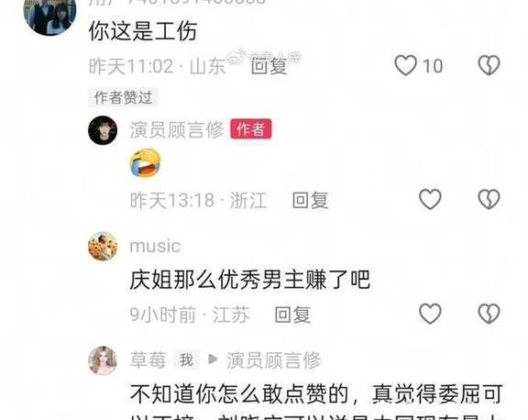Like 演员顾言修's emoji reply
This screenshot has height=420, width=528.
point(430,199)
